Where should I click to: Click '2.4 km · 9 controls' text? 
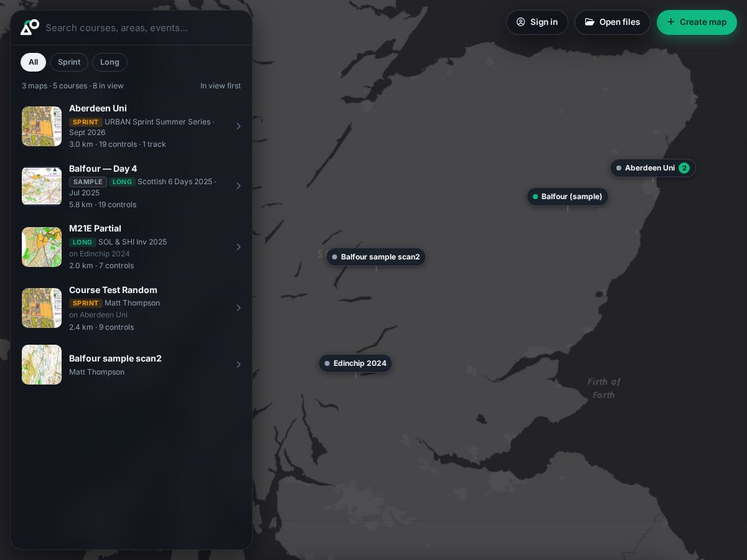point(101,327)
